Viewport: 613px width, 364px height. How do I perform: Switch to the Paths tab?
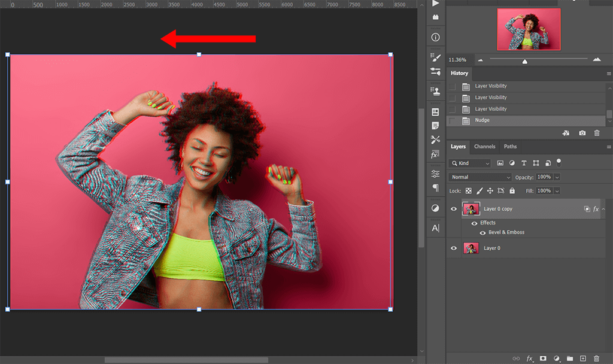(510, 147)
